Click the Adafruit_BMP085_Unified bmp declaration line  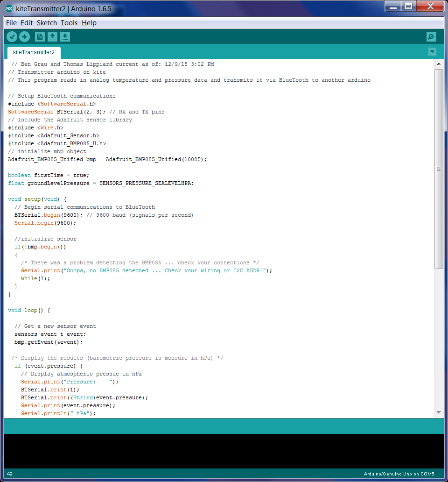pos(107,160)
